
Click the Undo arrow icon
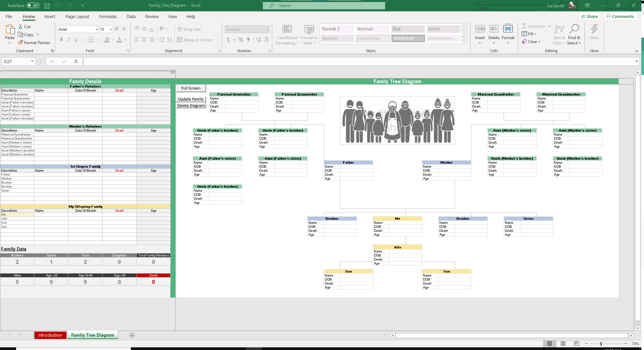[57, 6]
